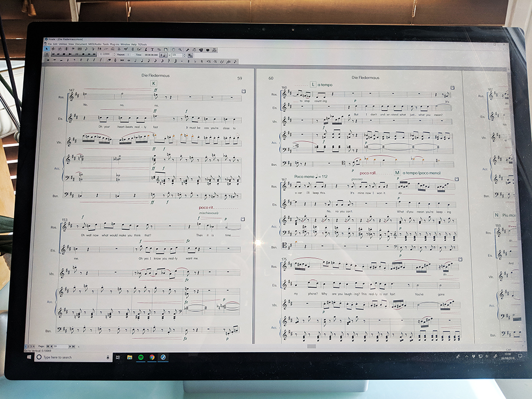Open Spotify from the taskbar
Image resolution: width=532 pixels, height=399 pixels.
(x=141, y=358)
